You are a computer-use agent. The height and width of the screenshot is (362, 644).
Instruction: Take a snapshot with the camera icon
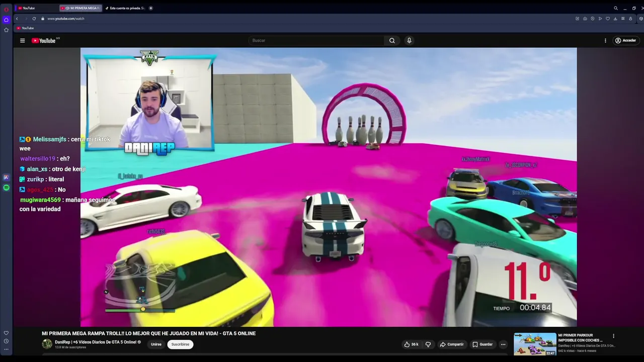click(585, 19)
